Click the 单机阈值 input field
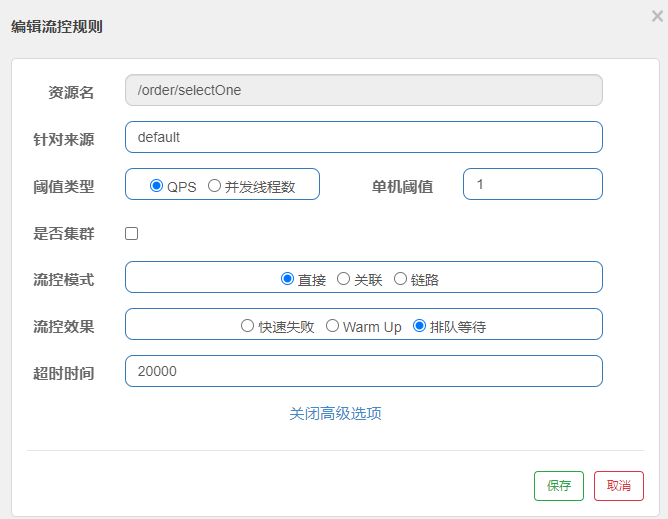The width and height of the screenshot is (668, 519). point(532,184)
